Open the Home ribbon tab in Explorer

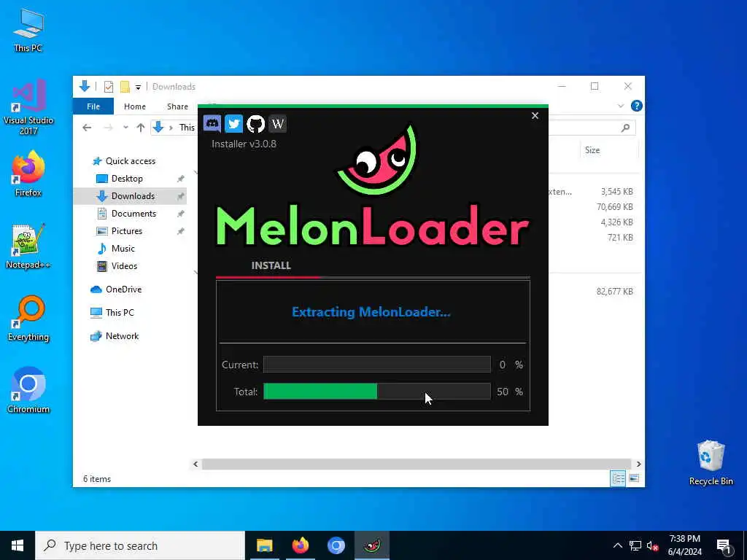pyautogui.click(x=135, y=106)
